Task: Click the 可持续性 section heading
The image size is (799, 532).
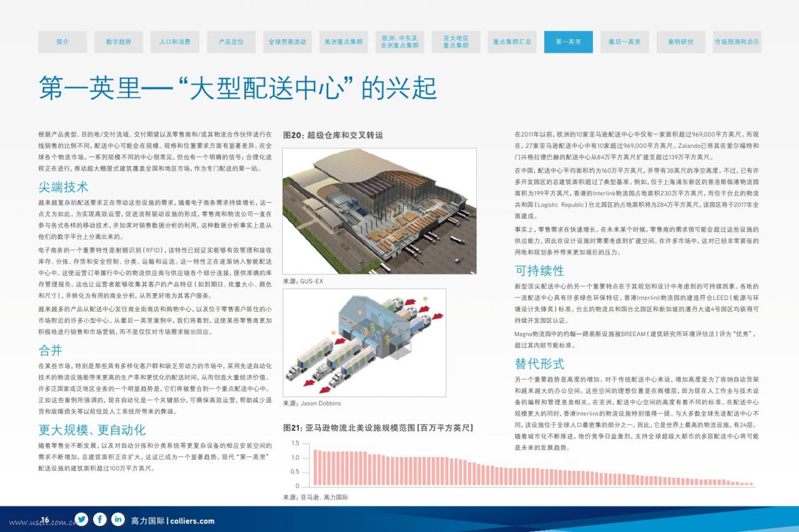Action: click(539, 271)
